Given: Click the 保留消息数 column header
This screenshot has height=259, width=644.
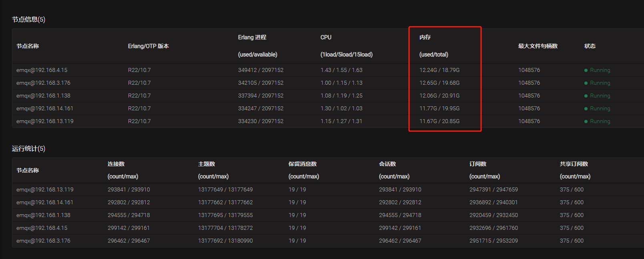Looking at the screenshot, I should (303, 164).
